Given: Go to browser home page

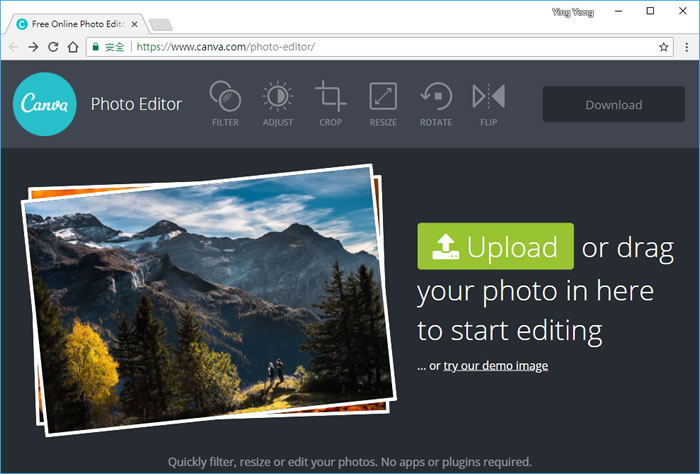Looking at the screenshot, I should (x=73, y=46).
